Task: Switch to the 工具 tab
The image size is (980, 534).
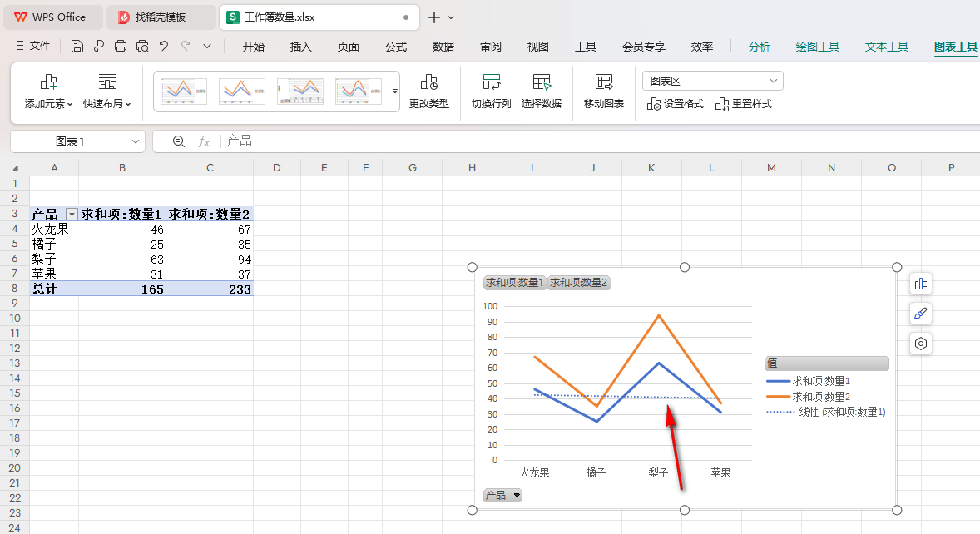Action: pyautogui.click(x=586, y=47)
